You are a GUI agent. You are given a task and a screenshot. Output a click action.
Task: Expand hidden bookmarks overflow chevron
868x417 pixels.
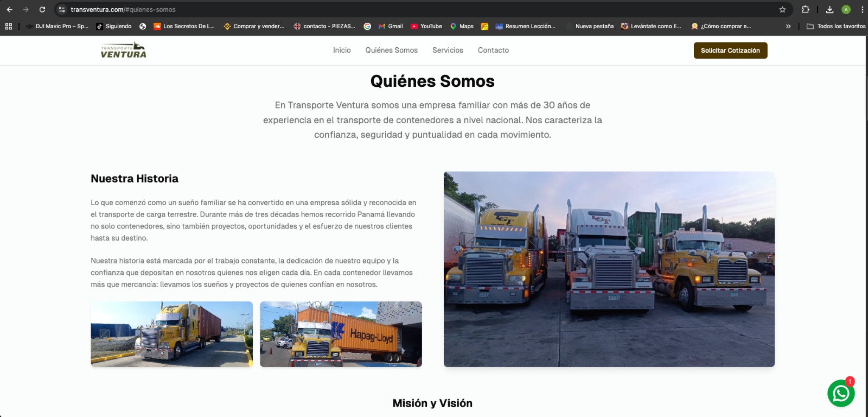point(788,26)
